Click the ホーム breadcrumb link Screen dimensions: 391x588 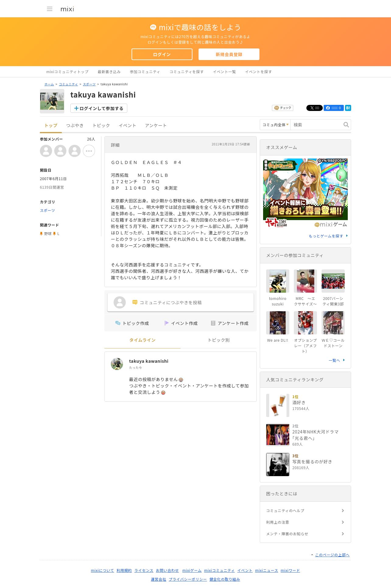coord(49,84)
